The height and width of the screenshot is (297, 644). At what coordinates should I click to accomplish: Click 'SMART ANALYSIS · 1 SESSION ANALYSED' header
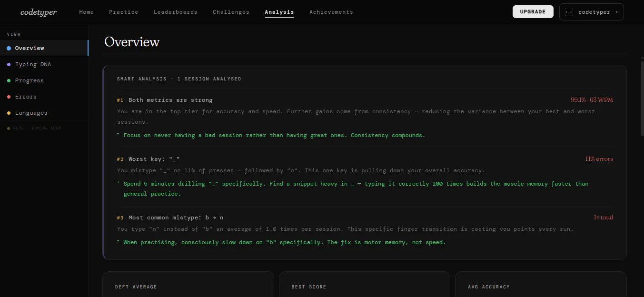click(x=179, y=79)
